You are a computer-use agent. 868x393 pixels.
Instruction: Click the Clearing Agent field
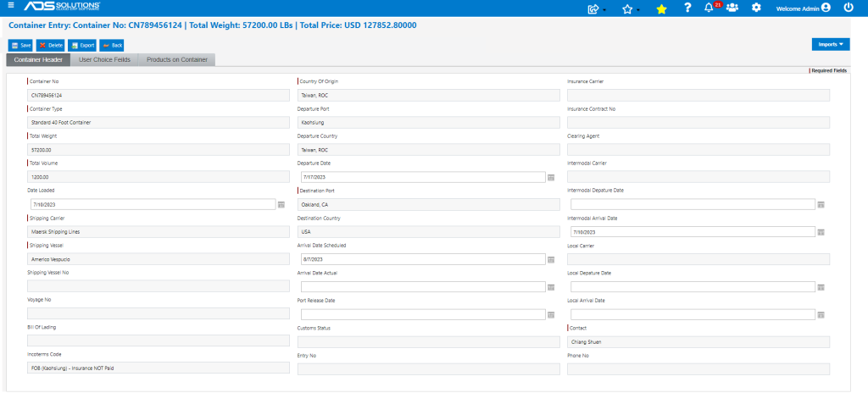(x=698, y=149)
